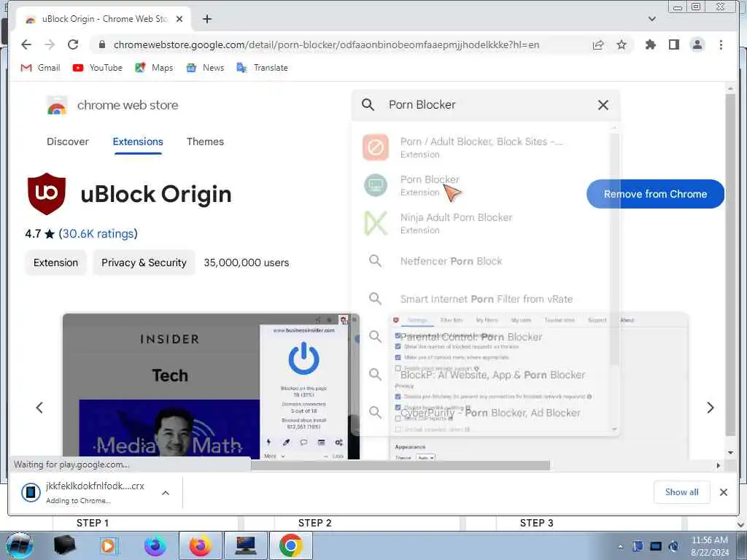The image size is (747, 560).
Task: Switch to the Extensions tab
Action: pos(138,141)
